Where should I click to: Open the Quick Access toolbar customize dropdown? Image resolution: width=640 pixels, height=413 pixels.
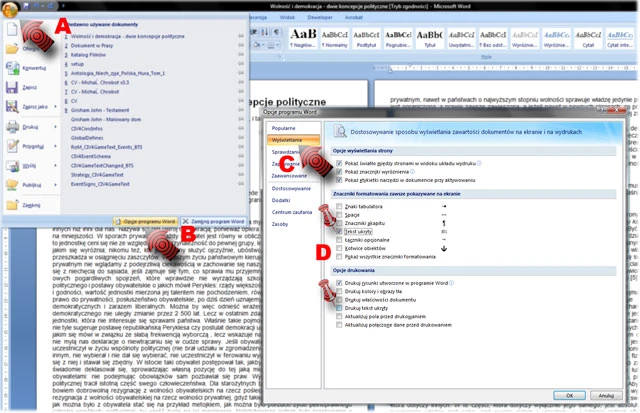click(63, 6)
